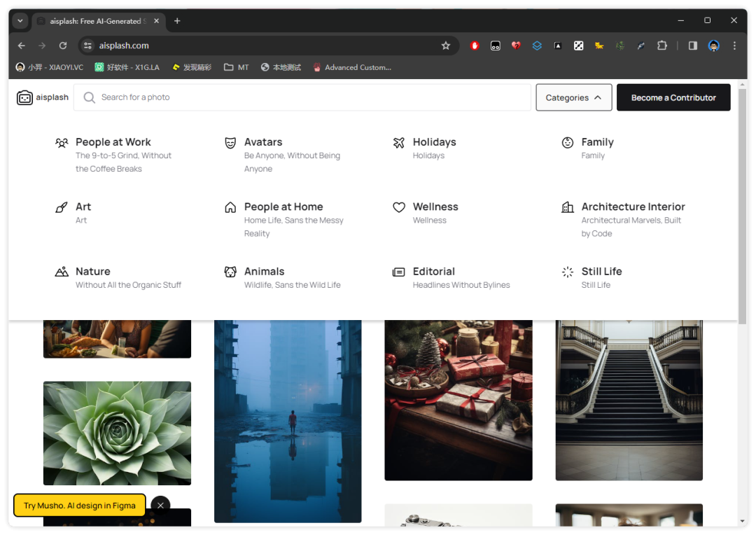Open the X1G.LA bookmark
Image resolution: width=756 pixels, height=535 pixels.
pos(127,67)
